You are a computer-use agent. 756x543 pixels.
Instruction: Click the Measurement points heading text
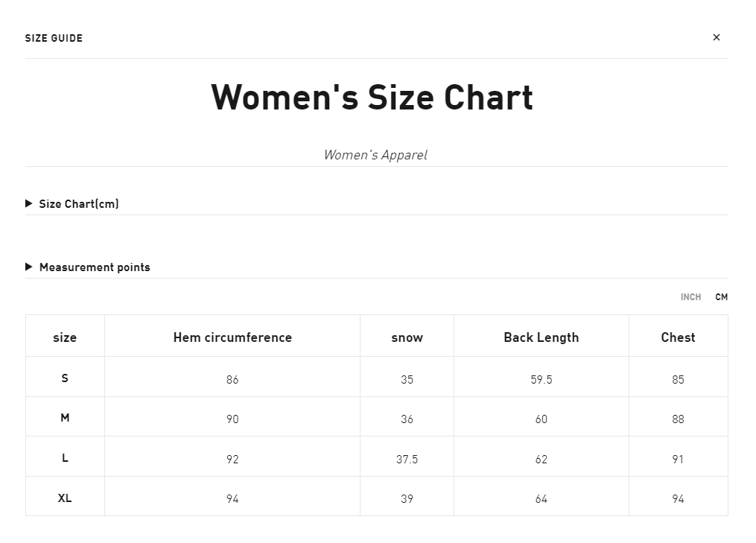pyautogui.click(x=95, y=267)
